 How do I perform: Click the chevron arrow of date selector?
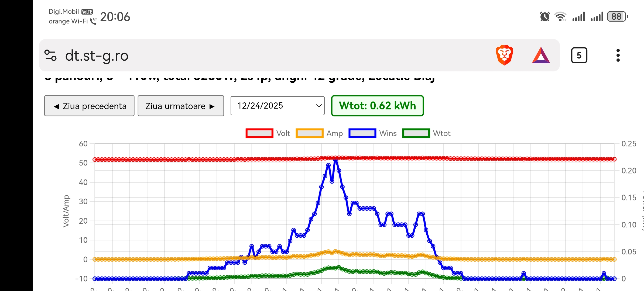pyautogui.click(x=319, y=106)
